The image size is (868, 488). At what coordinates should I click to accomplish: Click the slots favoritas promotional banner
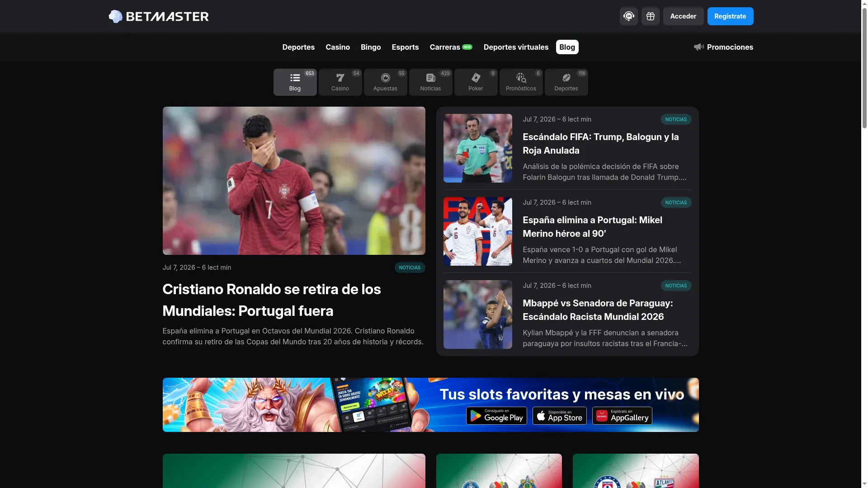430,405
